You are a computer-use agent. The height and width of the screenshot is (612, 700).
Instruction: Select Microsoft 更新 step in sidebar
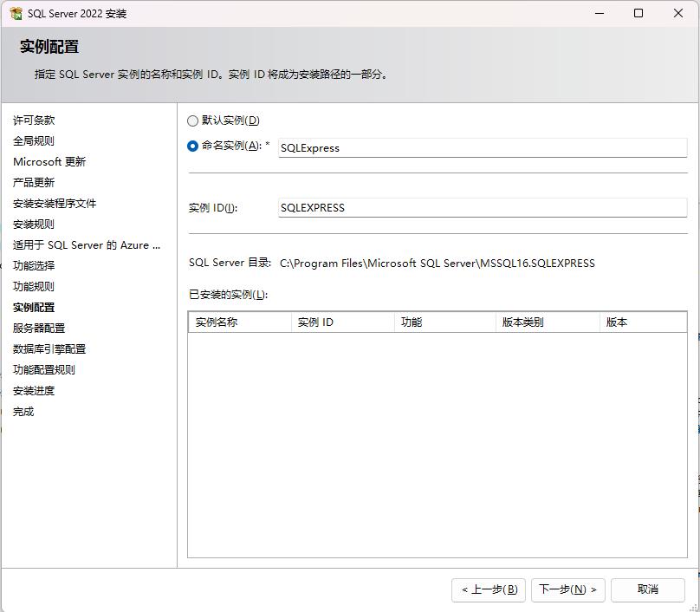click(49, 162)
